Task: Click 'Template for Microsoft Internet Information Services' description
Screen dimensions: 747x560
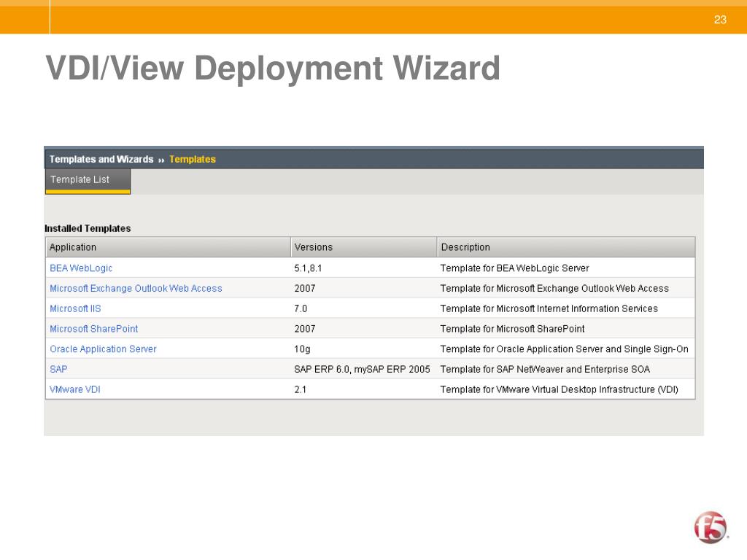Action: point(549,308)
